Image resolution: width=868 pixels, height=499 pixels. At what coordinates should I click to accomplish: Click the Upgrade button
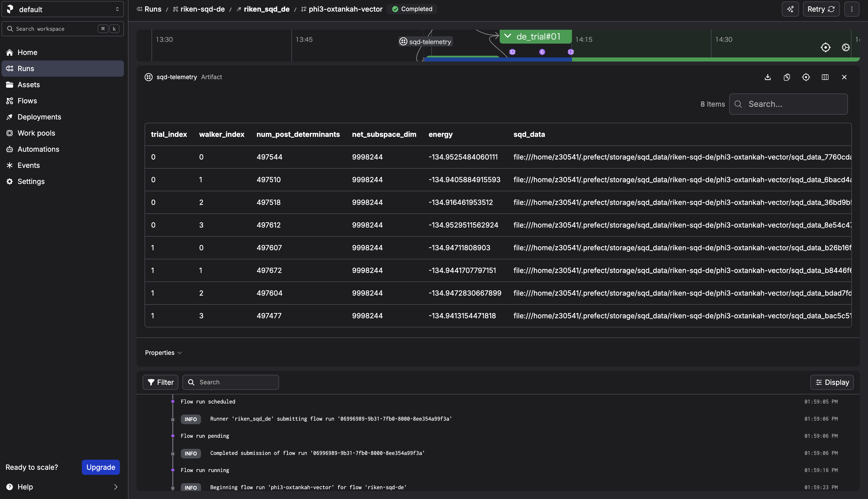point(100,467)
